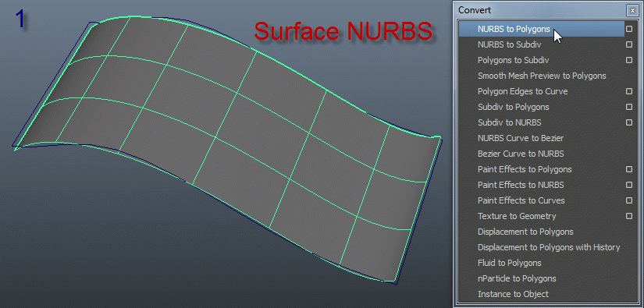The image size is (644, 308).
Task: Select NURBS to Polygons menu item
Action: [541, 29]
